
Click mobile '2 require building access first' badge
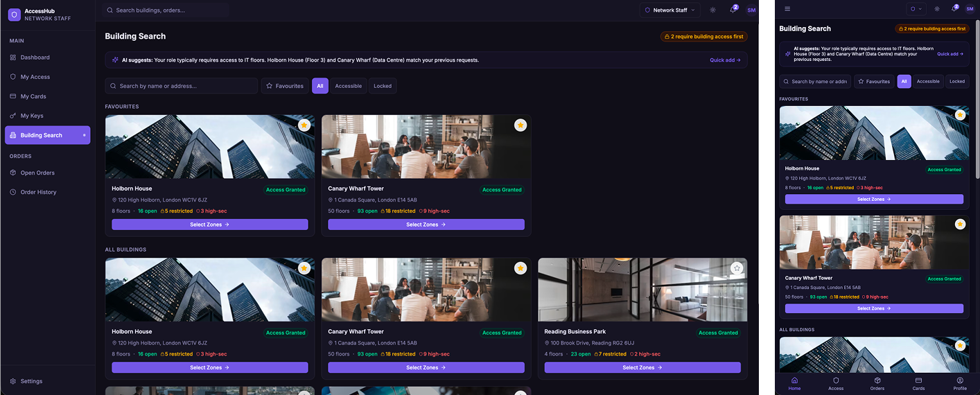tap(932, 29)
